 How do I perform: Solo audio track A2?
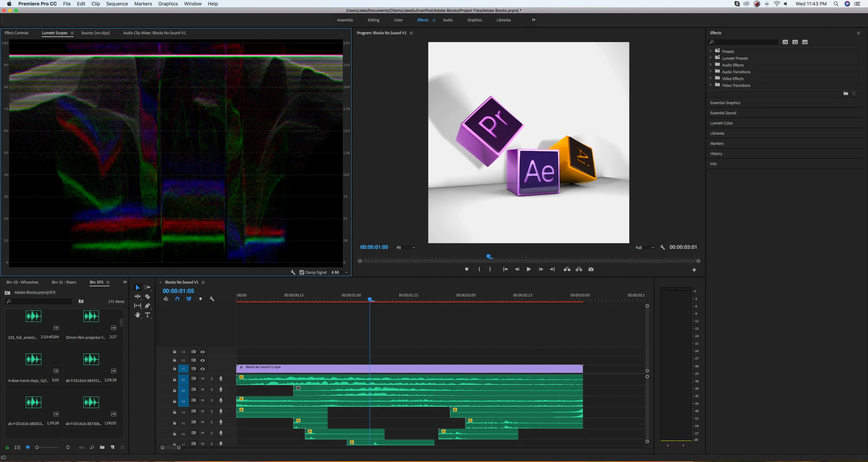tap(211, 390)
